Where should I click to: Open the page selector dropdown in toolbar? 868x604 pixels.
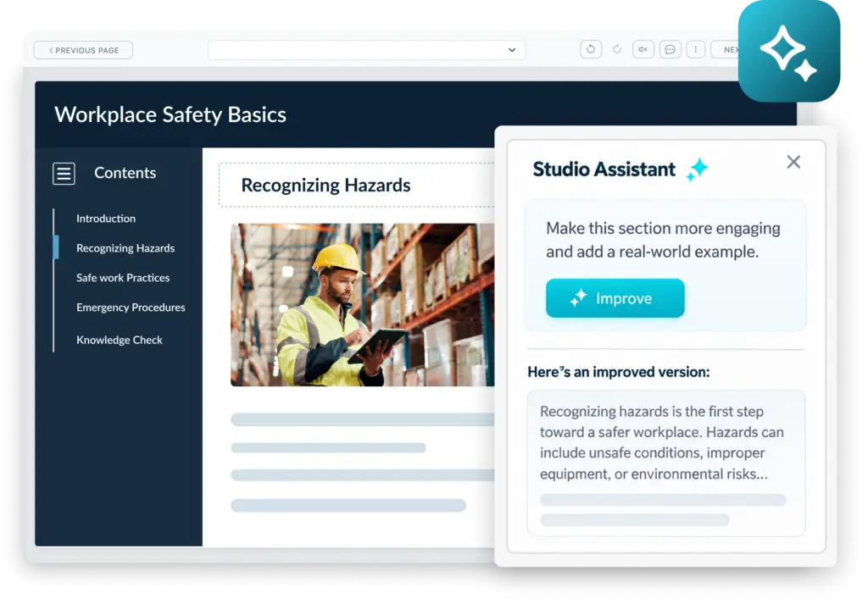click(x=366, y=50)
